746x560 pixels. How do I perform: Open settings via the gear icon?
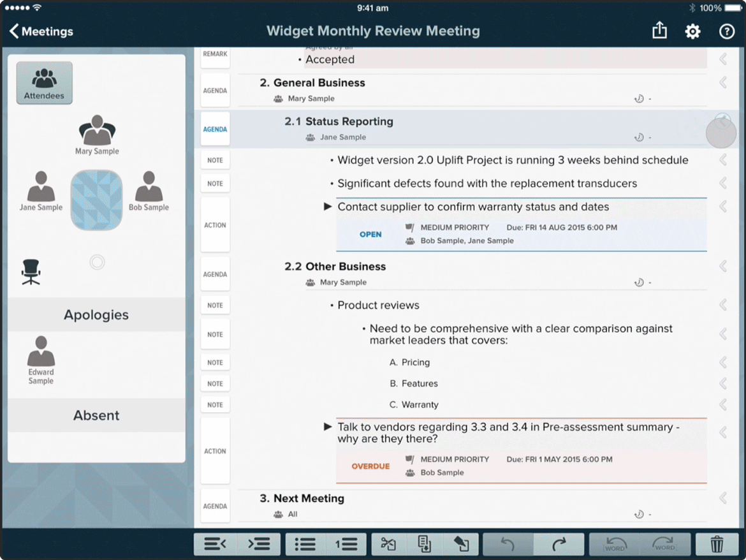pos(692,31)
